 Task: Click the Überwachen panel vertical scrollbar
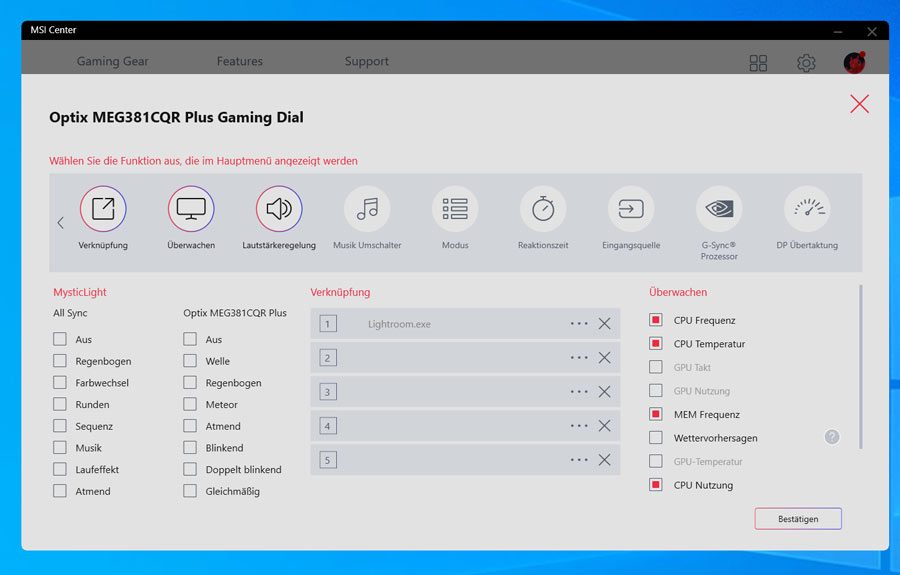861,367
